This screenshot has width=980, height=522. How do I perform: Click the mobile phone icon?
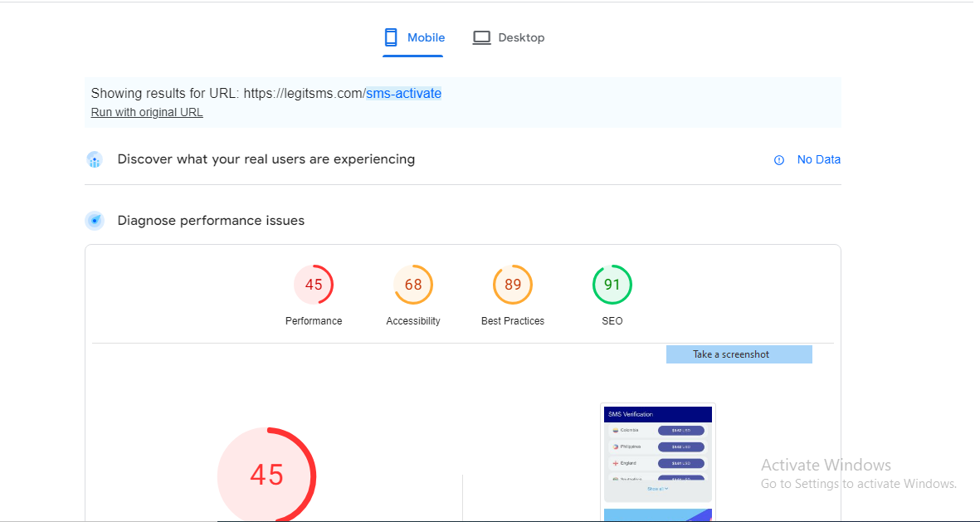(x=391, y=37)
